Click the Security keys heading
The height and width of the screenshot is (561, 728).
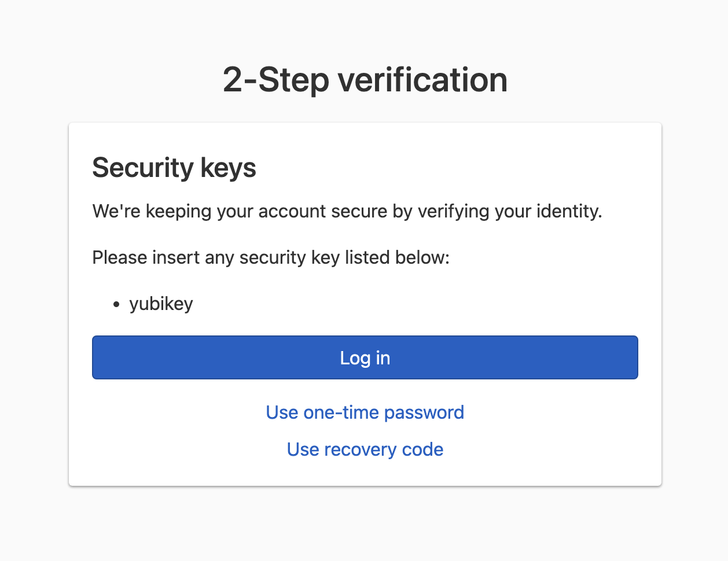coord(174,168)
